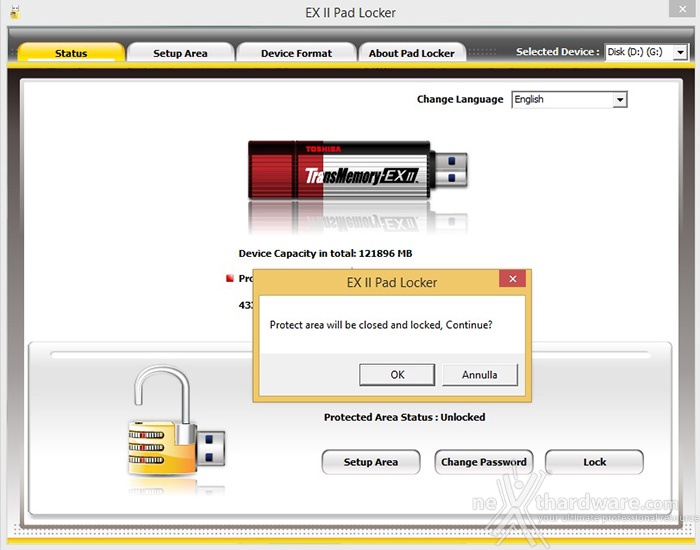This screenshot has width=700, height=550.
Task: Open the About Pad Locker tab
Action: pyautogui.click(x=412, y=53)
